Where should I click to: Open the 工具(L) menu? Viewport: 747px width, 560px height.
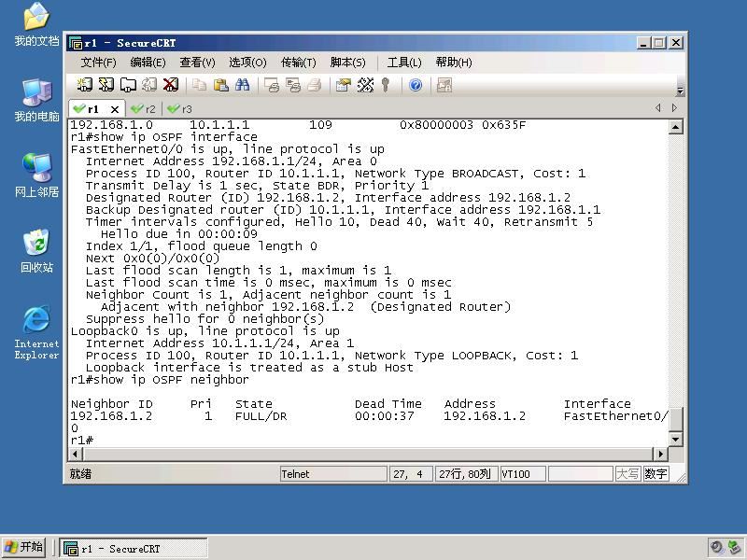point(404,63)
